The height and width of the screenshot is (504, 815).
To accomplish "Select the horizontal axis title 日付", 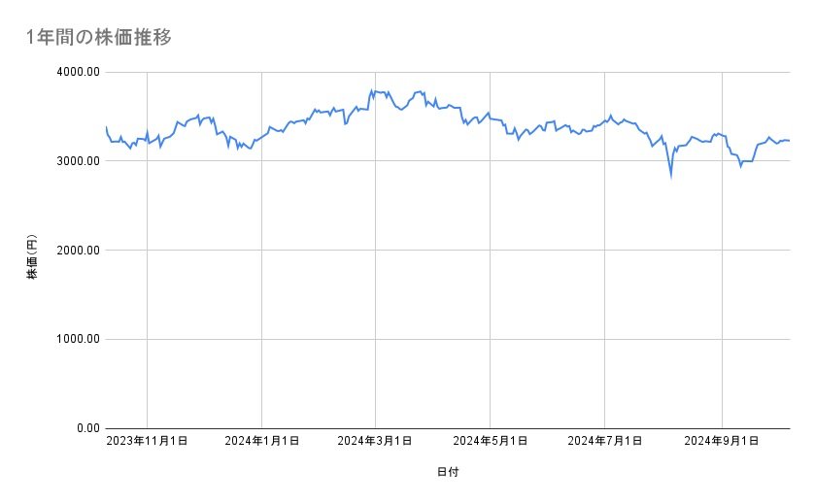I will click(448, 473).
